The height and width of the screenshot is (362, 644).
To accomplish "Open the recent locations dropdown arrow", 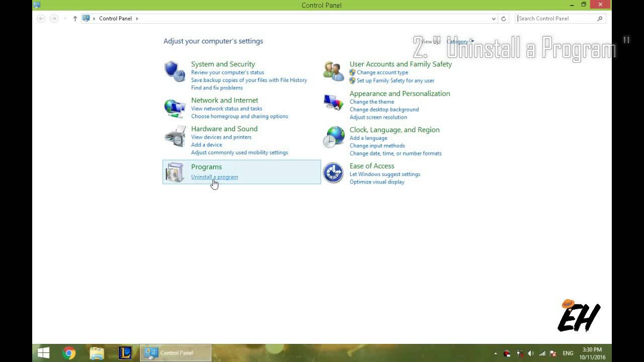I will tap(65, 19).
